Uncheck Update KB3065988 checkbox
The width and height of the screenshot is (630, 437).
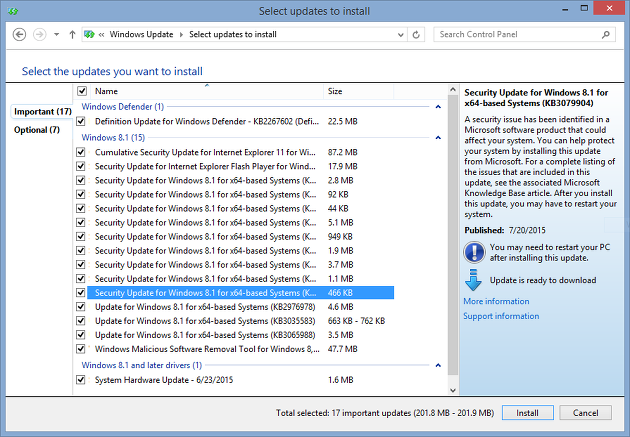coord(81,335)
